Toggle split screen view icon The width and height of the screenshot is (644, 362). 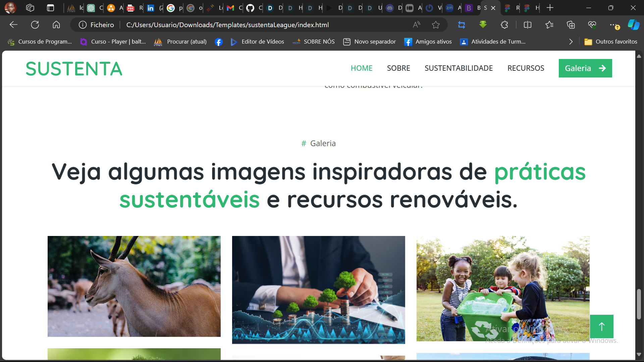[528, 25]
